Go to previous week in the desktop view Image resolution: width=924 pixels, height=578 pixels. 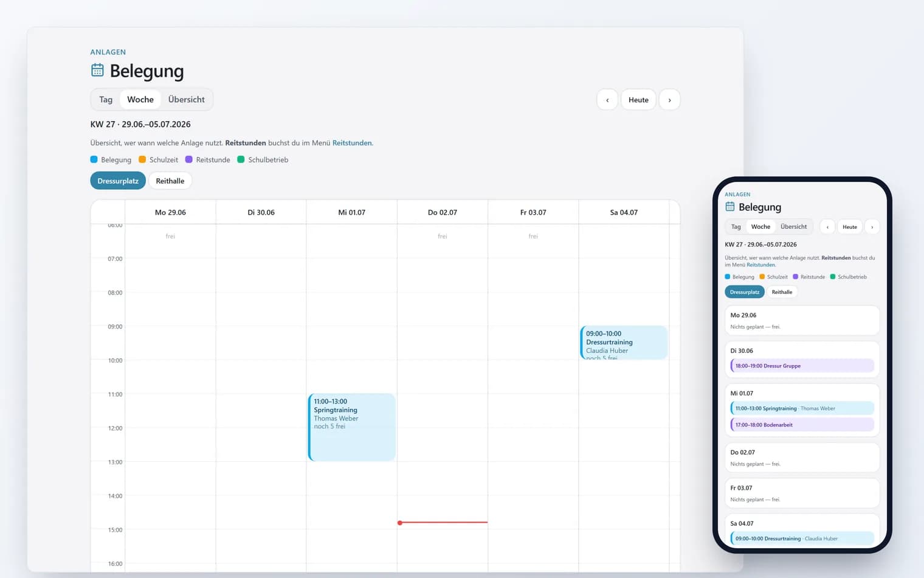coord(607,100)
